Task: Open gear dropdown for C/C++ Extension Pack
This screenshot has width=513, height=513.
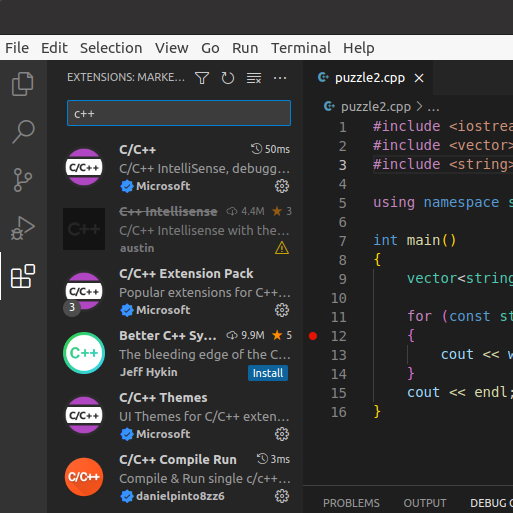Action: tap(282, 310)
